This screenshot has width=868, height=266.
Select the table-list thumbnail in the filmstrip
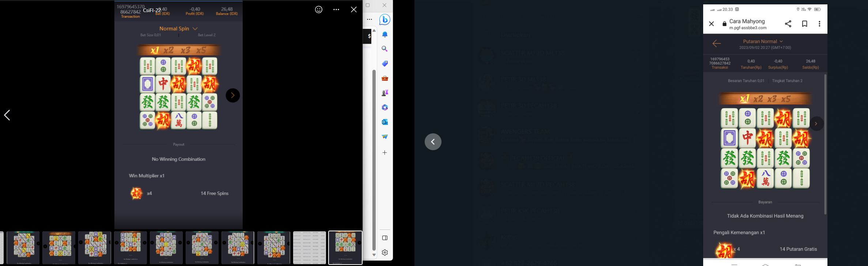click(x=310, y=247)
